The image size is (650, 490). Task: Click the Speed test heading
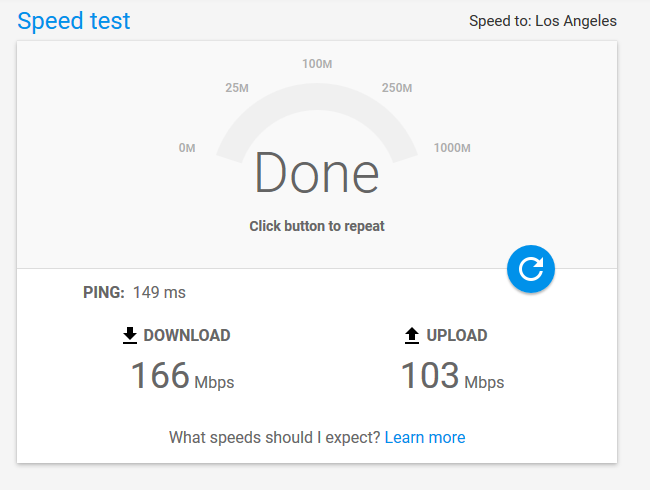click(74, 21)
